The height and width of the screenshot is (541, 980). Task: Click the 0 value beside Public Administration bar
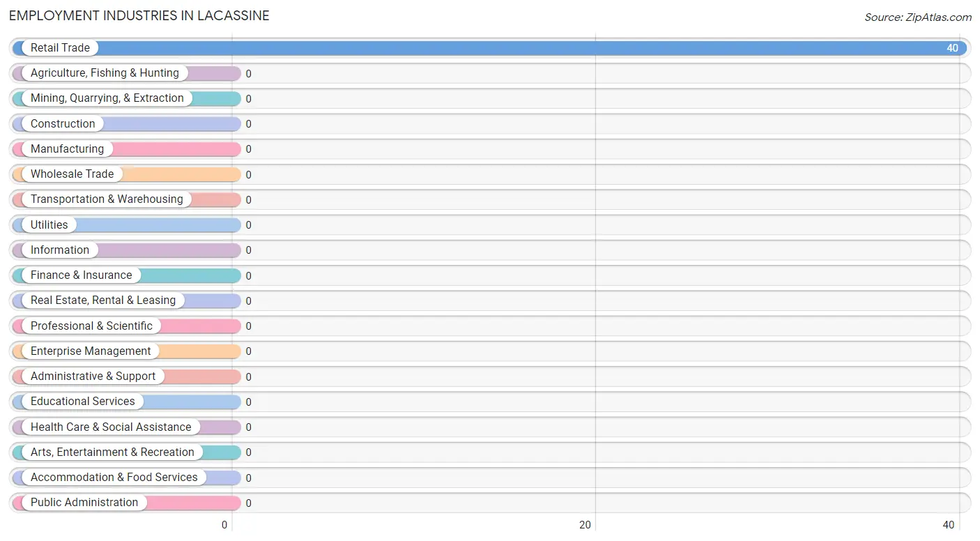pyautogui.click(x=248, y=503)
